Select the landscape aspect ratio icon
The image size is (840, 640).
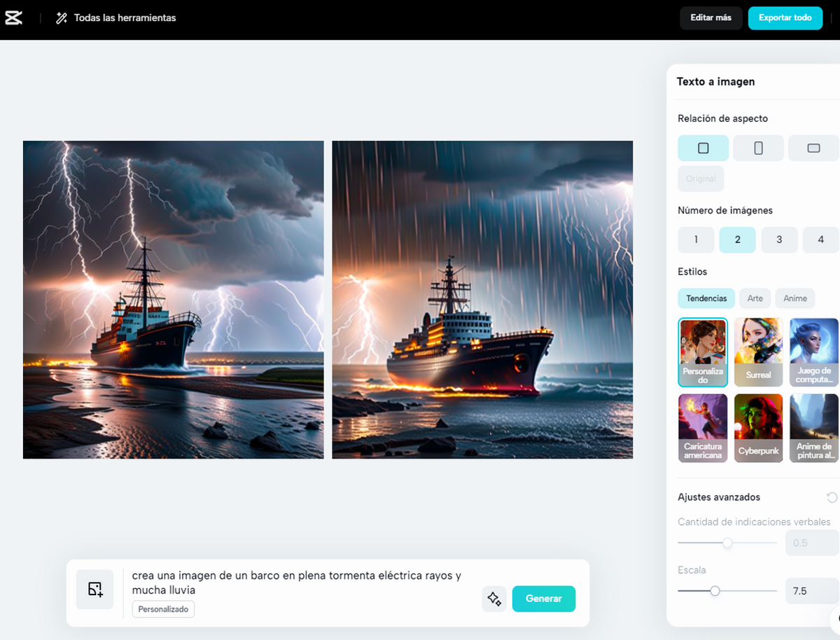(x=813, y=148)
